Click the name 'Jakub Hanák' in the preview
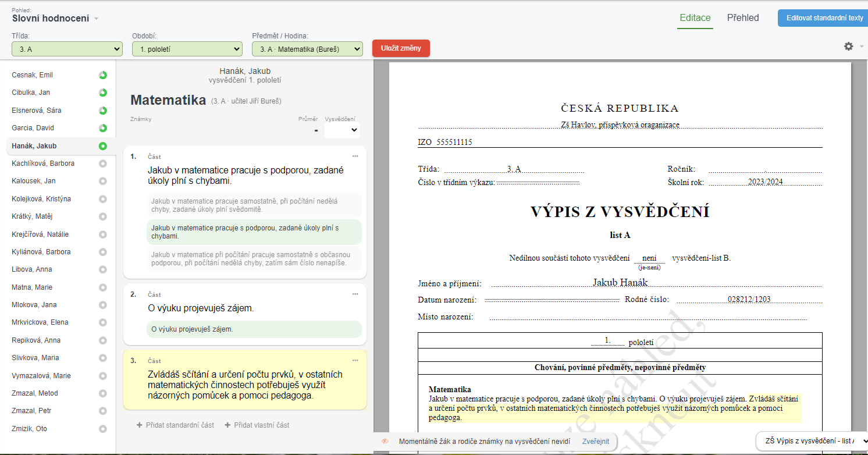Image resolution: width=868 pixels, height=455 pixels. pyautogui.click(x=620, y=282)
